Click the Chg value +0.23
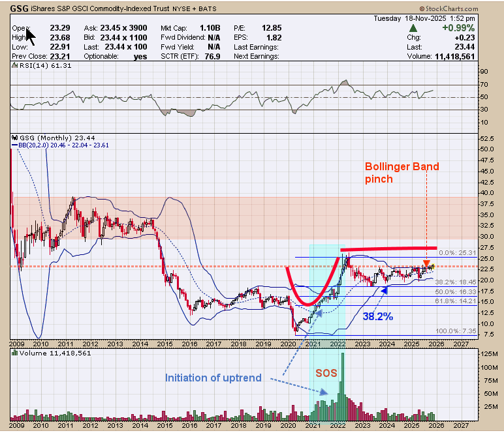The width and height of the screenshot is (504, 433). [x=464, y=38]
